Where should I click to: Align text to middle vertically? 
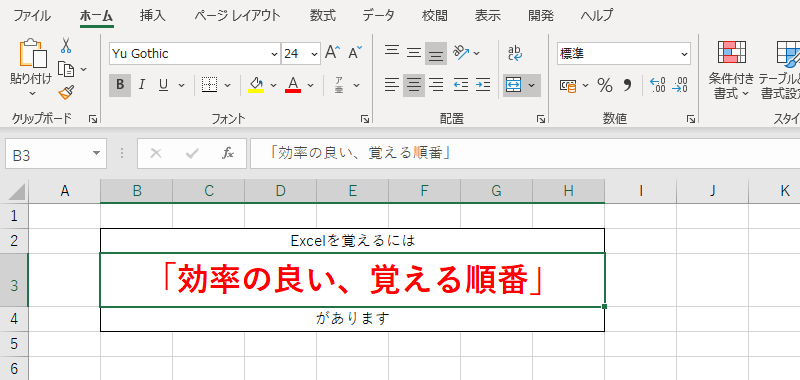[414, 53]
